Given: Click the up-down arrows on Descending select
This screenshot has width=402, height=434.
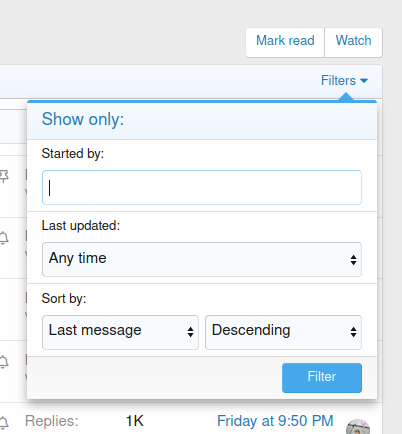Looking at the screenshot, I should 353,332.
